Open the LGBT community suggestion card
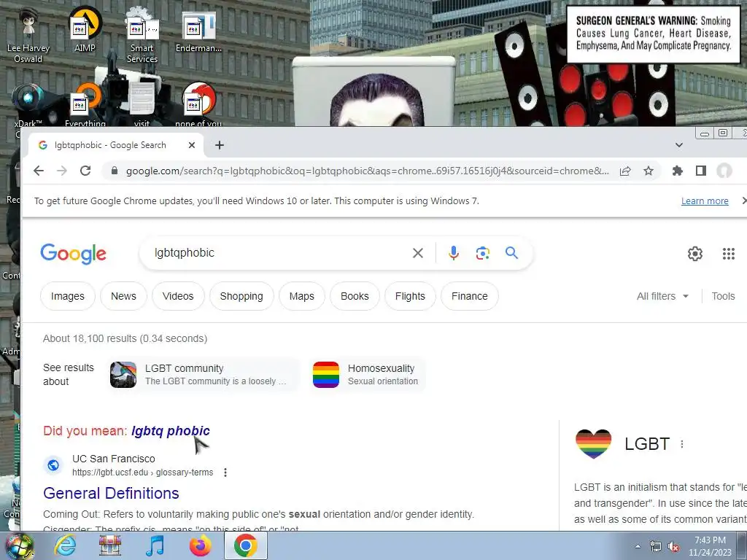Viewport: 747px width, 560px height. click(204, 375)
